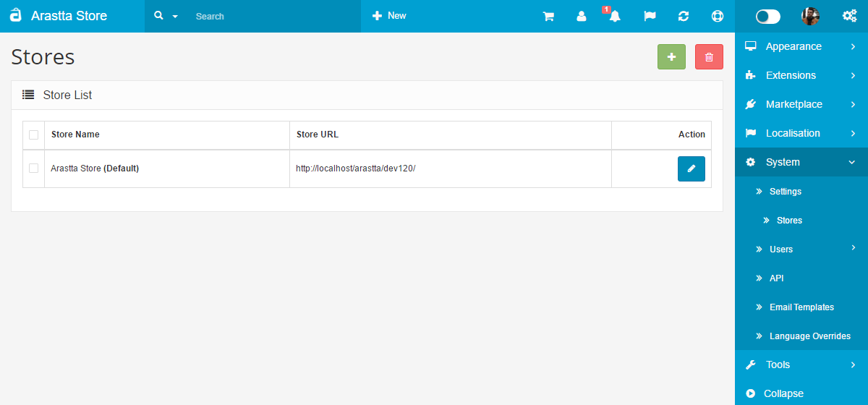The height and width of the screenshot is (405, 868).
Task: Click the Store URL column header
Action: tap(318, 135)
